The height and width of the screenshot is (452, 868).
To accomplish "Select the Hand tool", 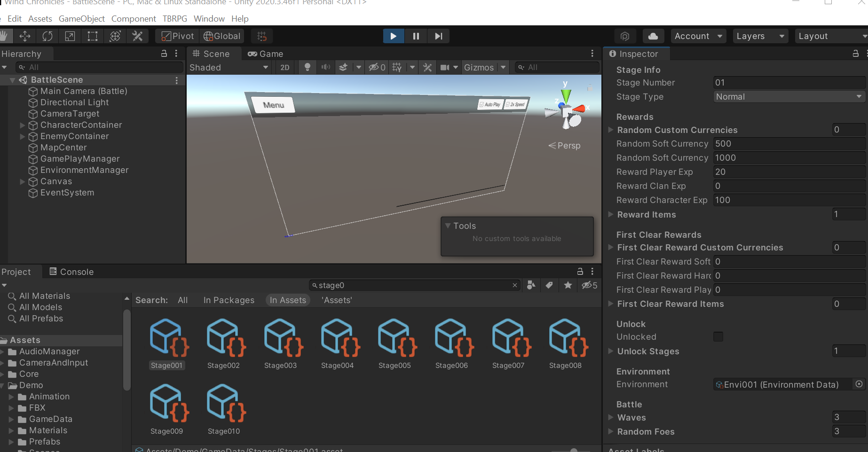I will 5,36.
